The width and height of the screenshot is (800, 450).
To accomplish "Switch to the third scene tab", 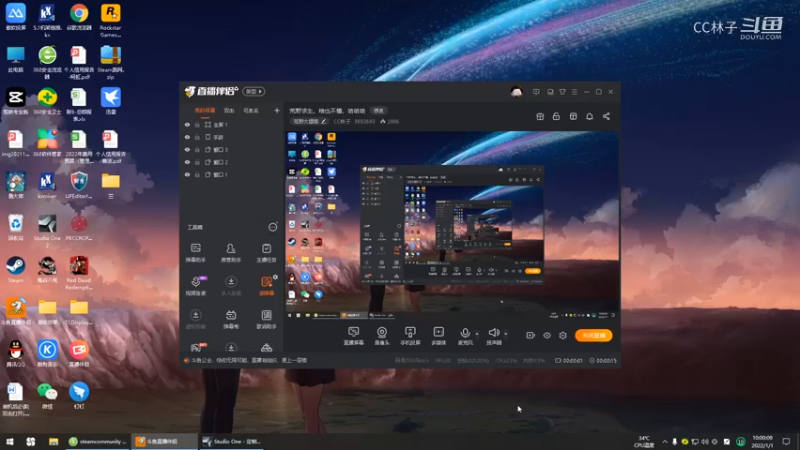I will [251, 110].
